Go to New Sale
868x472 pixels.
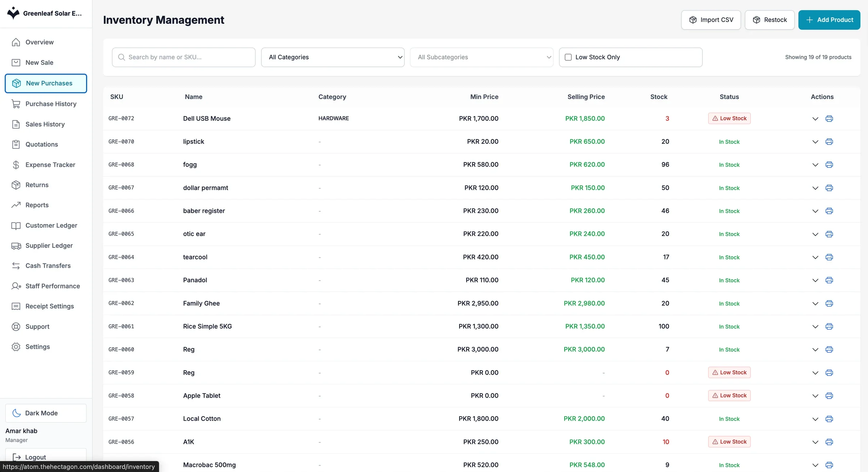click(x=46, y=63)
